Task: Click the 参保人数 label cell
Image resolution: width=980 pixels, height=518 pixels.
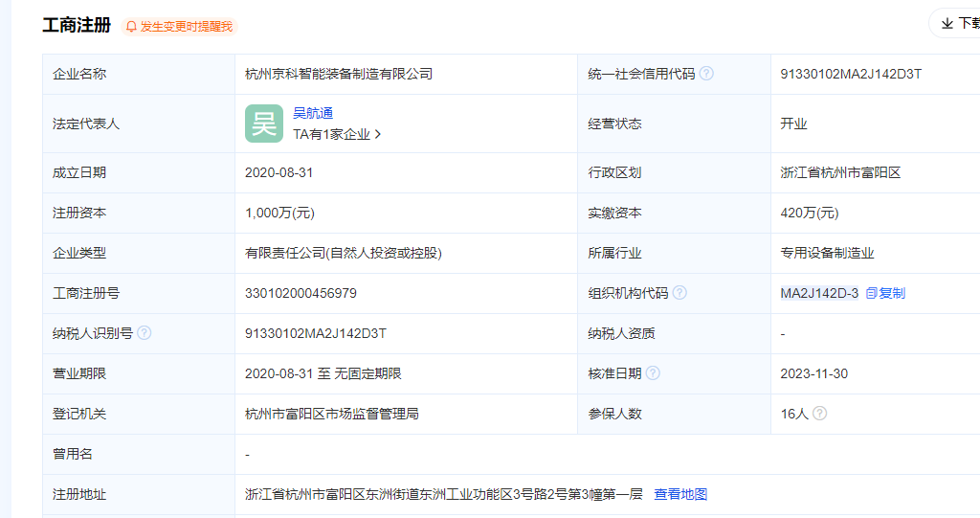Action: pyautogui.click(x=675, y=414)
